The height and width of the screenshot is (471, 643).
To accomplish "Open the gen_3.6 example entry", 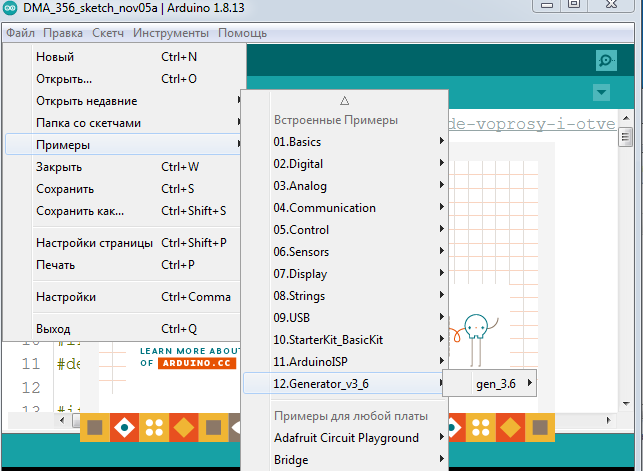I will (x=495, y=383).
